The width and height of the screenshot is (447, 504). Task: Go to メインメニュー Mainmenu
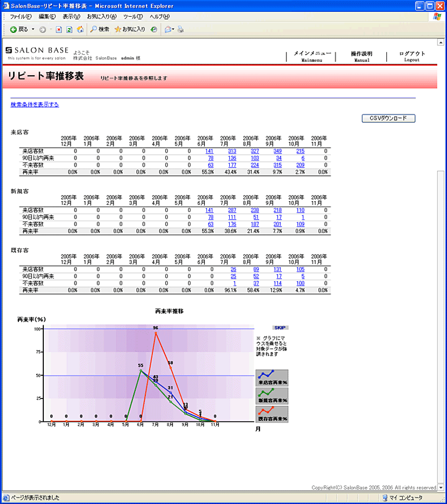click(312, 56)
